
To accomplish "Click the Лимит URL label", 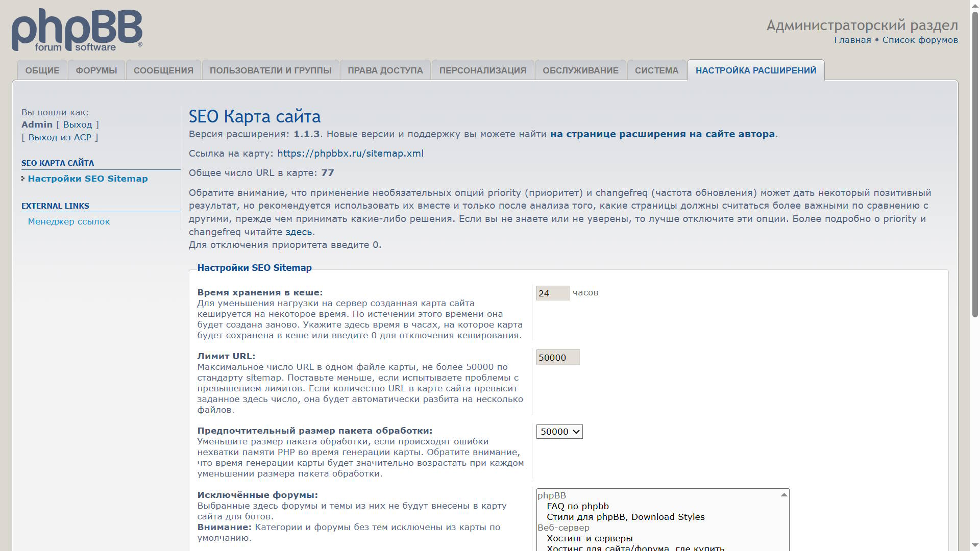I will (x=226, y=356).
